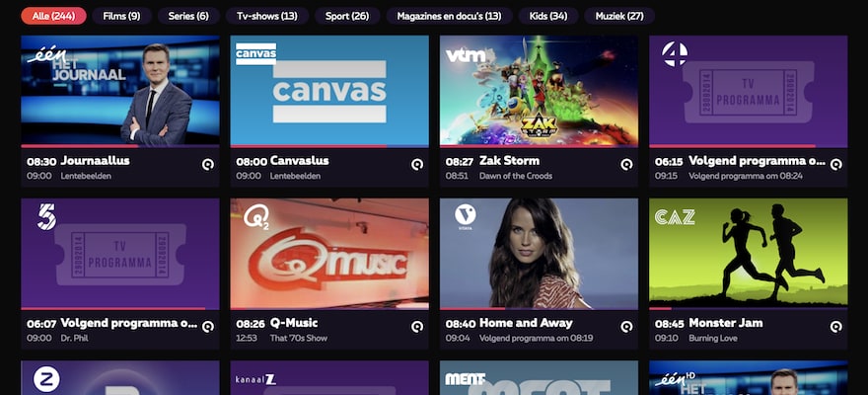Switch to Films (9) category

point(121,16)
